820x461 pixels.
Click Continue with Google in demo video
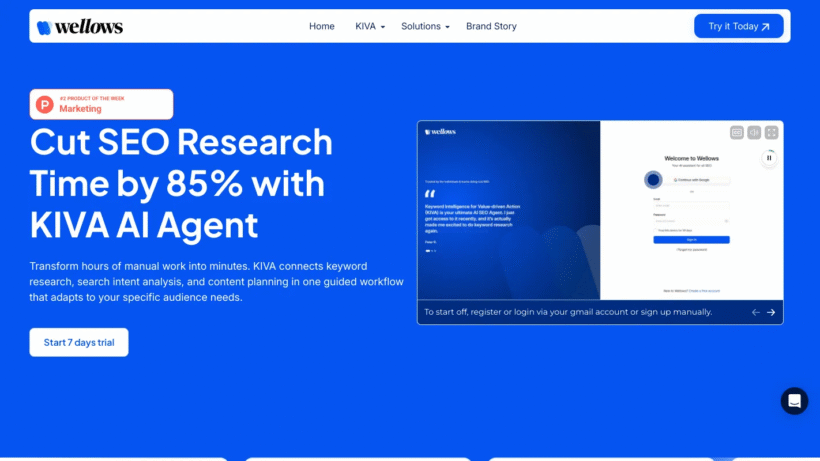(691, 180)
